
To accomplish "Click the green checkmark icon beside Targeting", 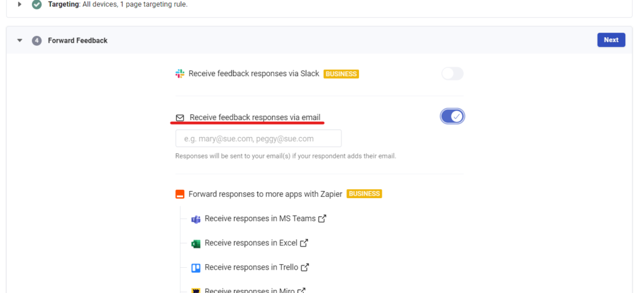I will coord(37,4).
